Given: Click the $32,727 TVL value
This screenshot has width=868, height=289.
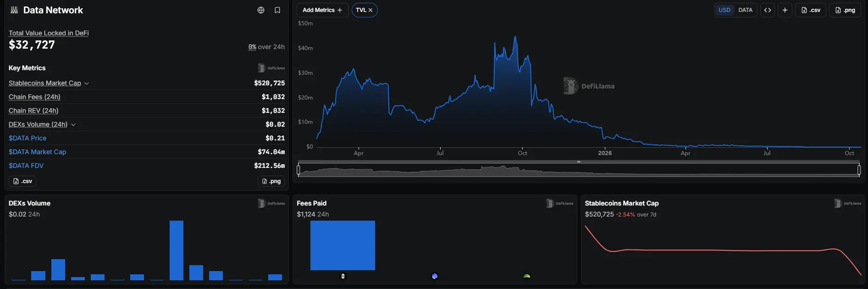Looking at the screenshot, I should (x=32, y=45).
